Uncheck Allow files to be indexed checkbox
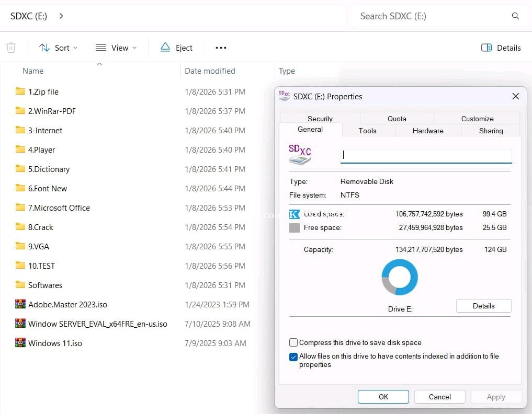Viewport: 532px width, 414px height. point(293,357)
